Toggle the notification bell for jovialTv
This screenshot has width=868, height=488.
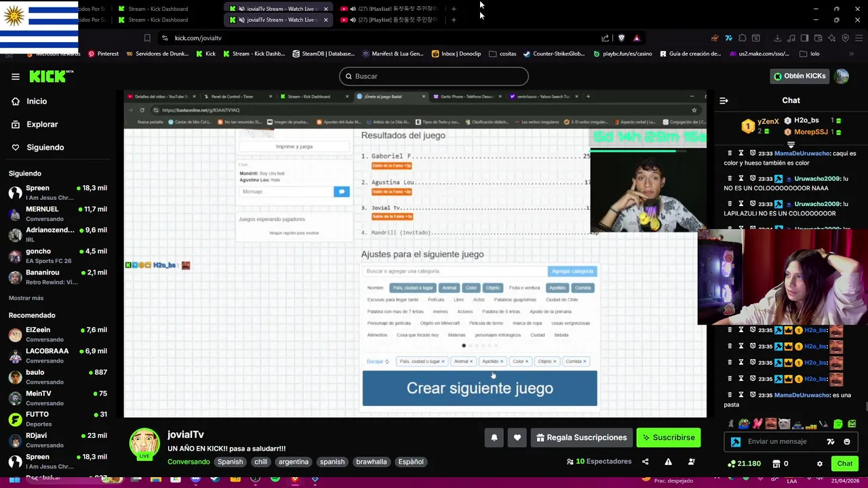494,438
